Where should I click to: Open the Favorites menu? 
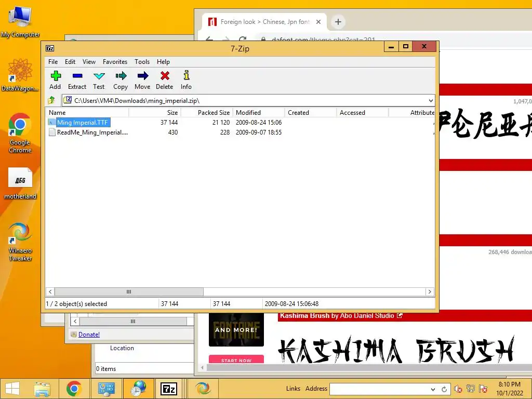[115, 62]
